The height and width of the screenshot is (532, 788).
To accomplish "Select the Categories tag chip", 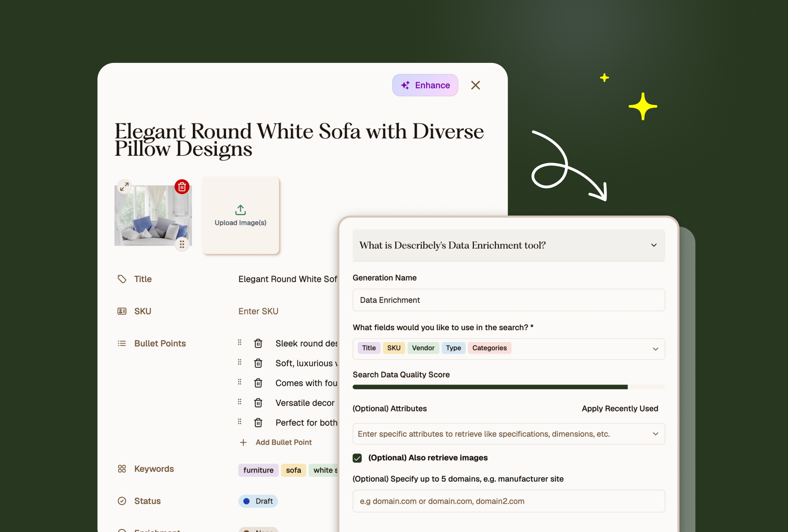I will pos(489,348).
